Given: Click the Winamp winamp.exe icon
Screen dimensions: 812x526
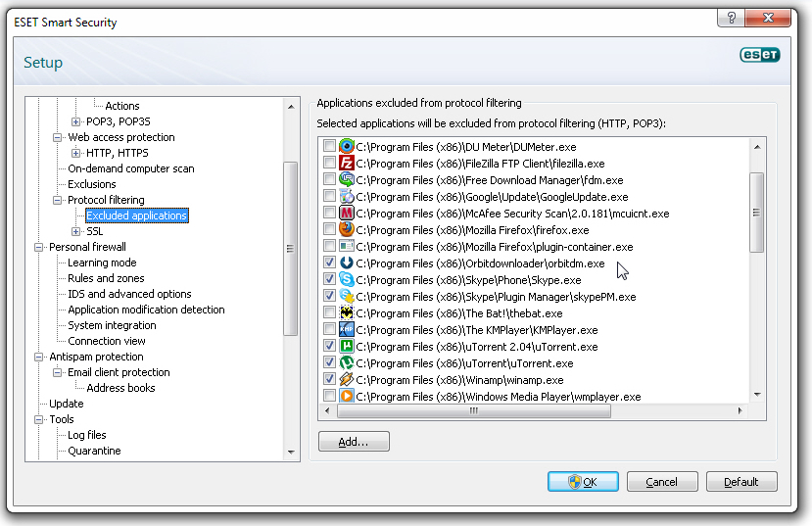Looking at the screenshot, I should 347,379.
